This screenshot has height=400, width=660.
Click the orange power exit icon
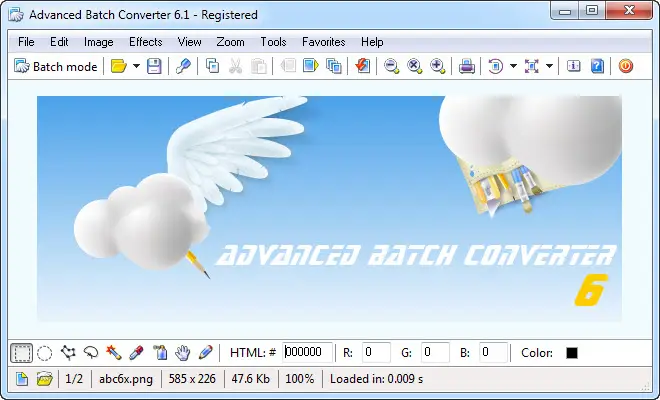[626, 66]
